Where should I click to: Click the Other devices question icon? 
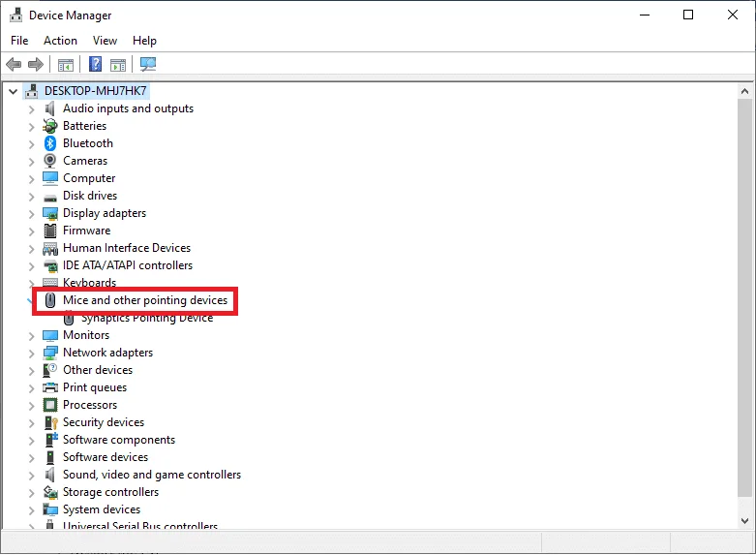[x=49, y=370]
